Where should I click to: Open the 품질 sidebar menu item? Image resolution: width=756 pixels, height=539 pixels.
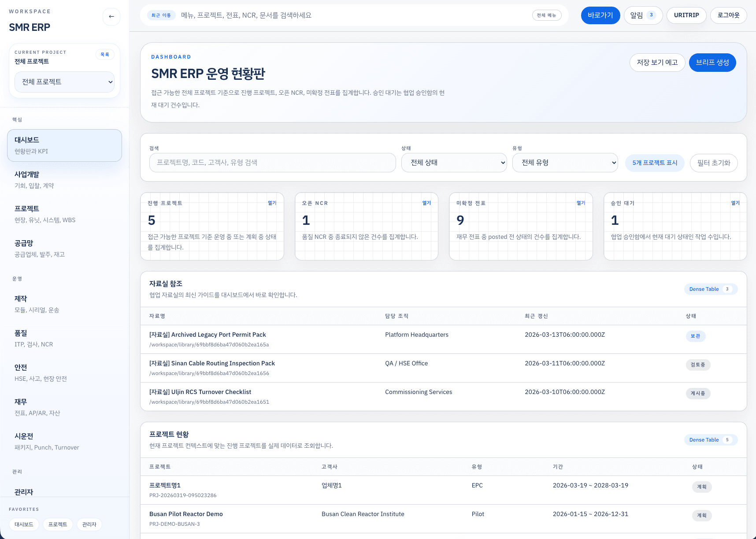tap(64, 338)
